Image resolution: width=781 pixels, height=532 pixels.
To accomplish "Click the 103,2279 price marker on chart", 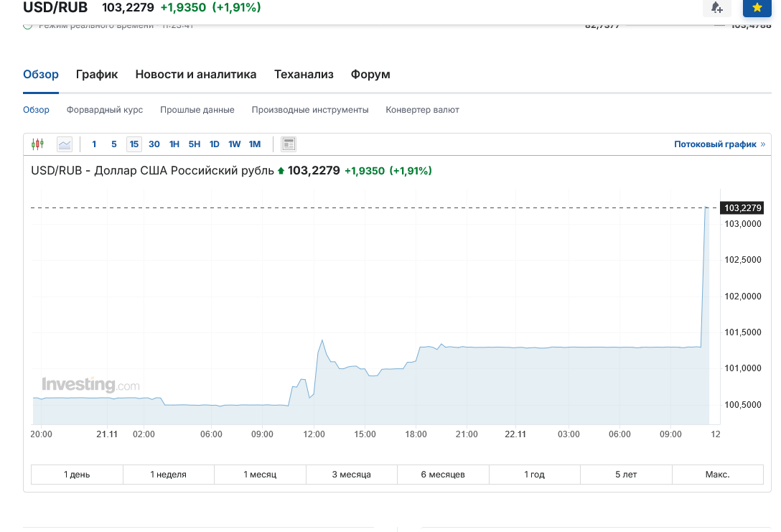I will tap(742, 208).
